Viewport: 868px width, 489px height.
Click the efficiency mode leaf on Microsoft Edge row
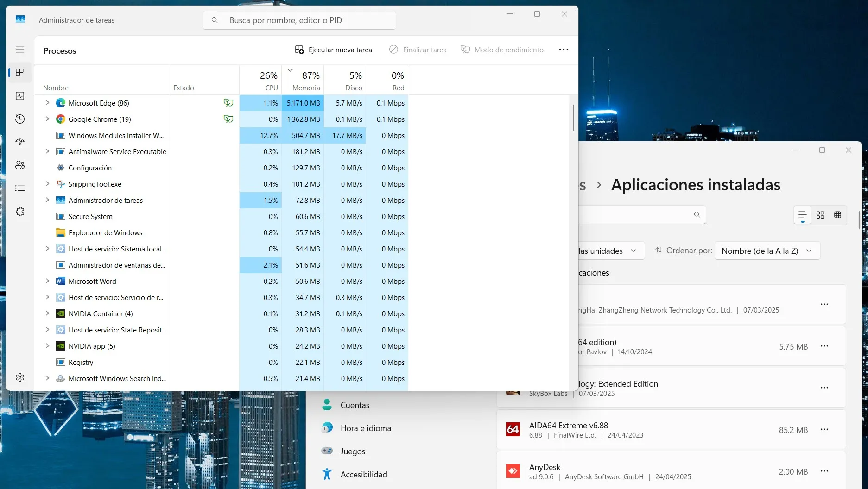[x=228, y=103]
